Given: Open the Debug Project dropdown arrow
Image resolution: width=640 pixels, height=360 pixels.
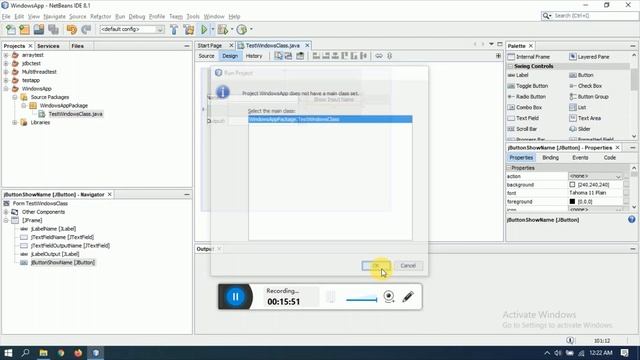Looking at the screenshot, I should pos(232,29).
